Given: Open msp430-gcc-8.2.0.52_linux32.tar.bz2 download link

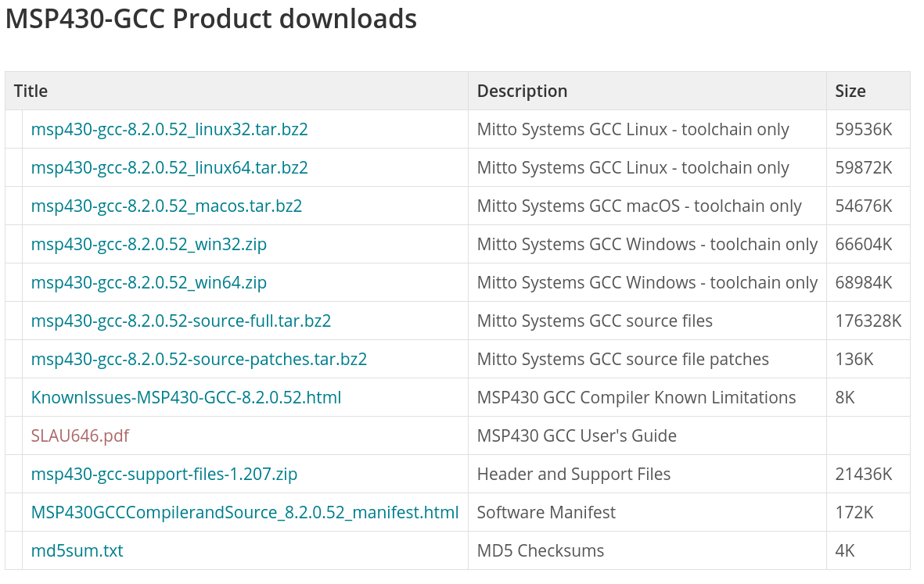Looking at the screenshot, I should pos(169,129).
